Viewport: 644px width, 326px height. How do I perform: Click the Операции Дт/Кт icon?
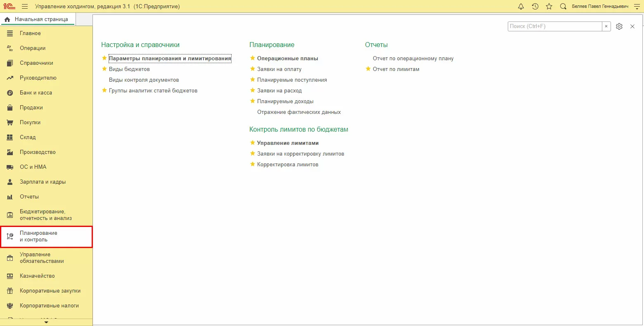[10, 48]
